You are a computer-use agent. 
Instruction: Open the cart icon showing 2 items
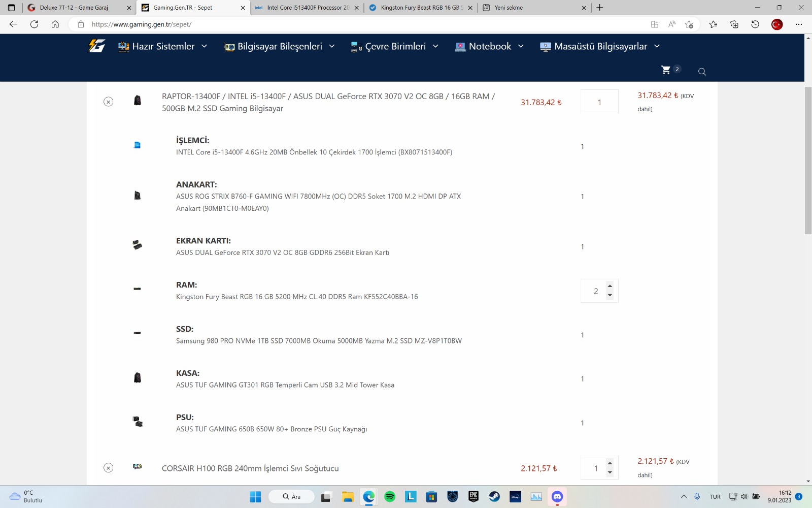666,70
